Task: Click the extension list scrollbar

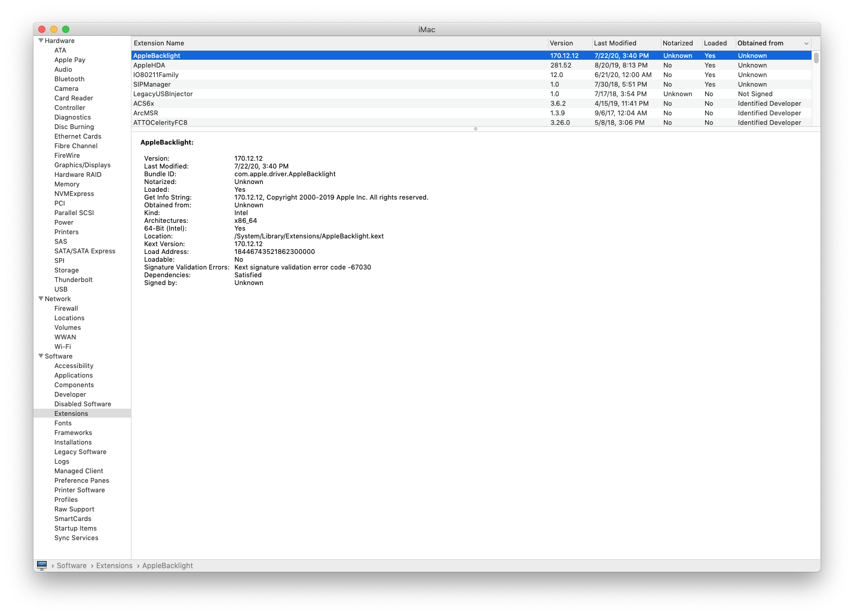Action: point(816,58)
